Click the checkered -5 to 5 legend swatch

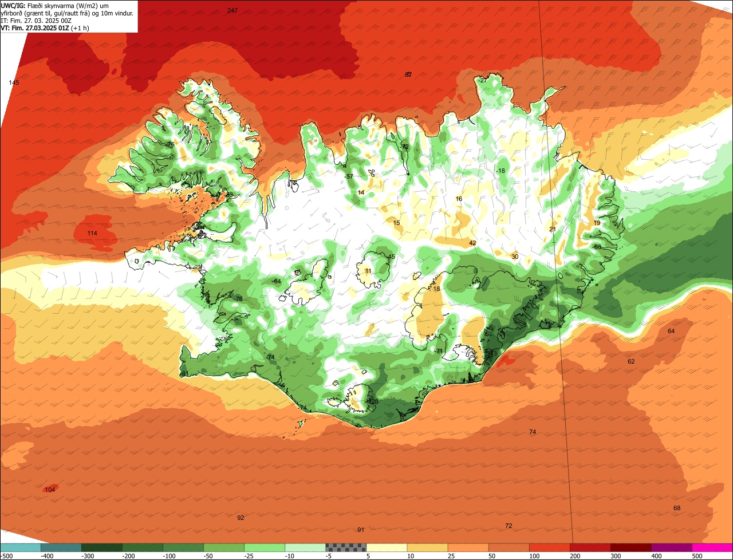tap(346, 547)
